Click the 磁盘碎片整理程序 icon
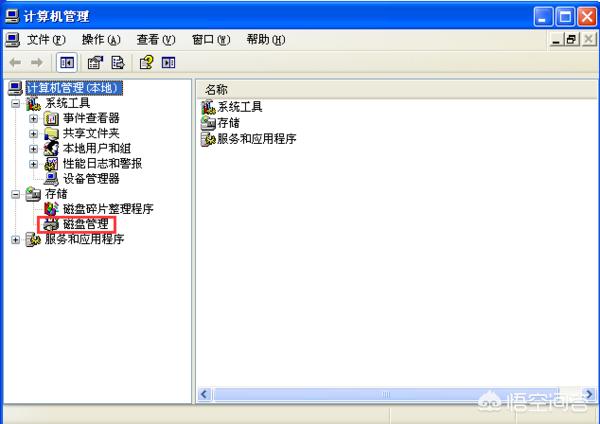This screenshot has width=600, height=424. click(x=51, y=209)
